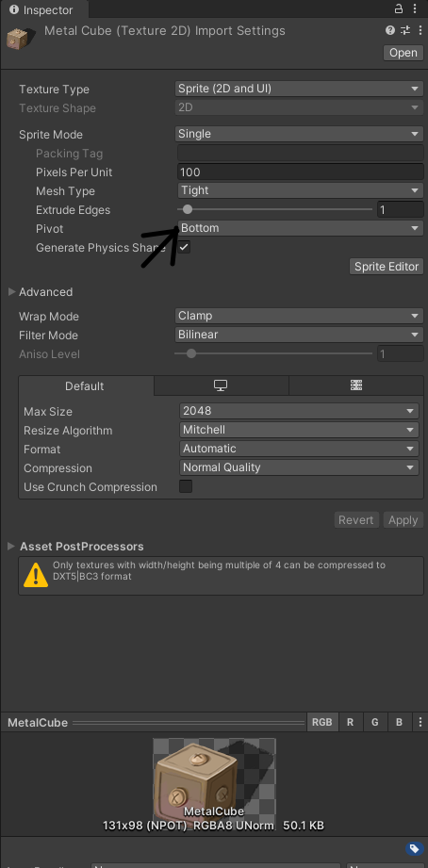Screen dimensions: 428x868
Task: Select the standalone monitor platform tab
Action: [x=221, y=385]
